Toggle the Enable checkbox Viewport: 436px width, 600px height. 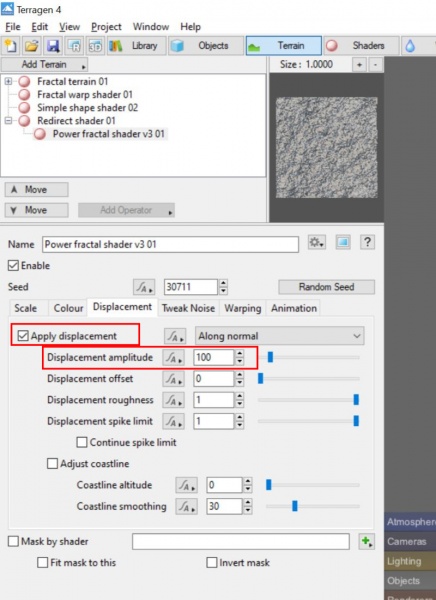tap(13, 266)
